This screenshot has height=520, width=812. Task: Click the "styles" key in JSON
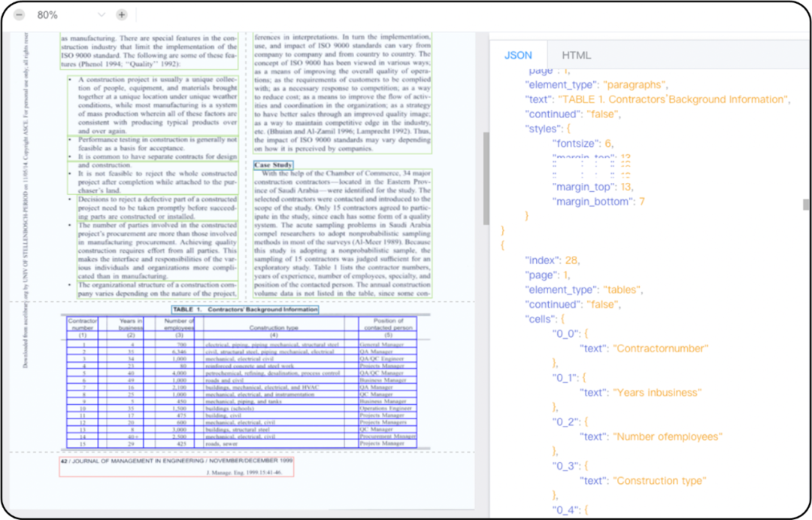541,129
